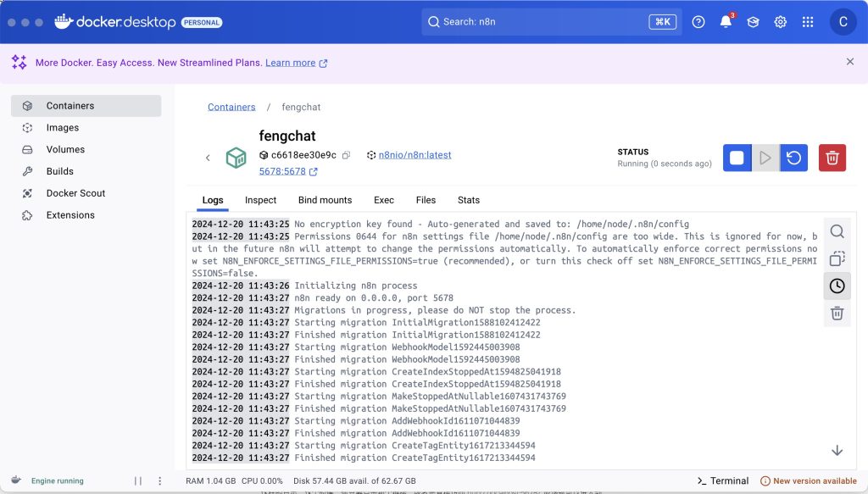Pause the Docker engine

[x=138, y=480]
